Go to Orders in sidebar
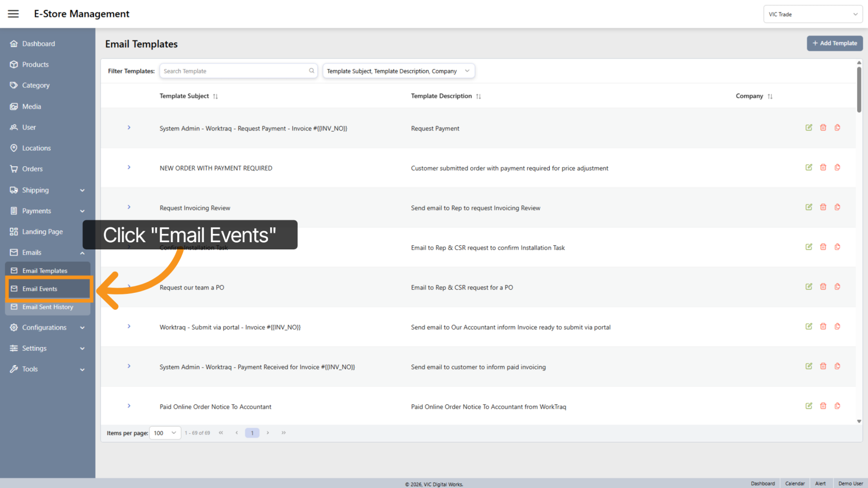The image size is (868, 488). point(32,169)
